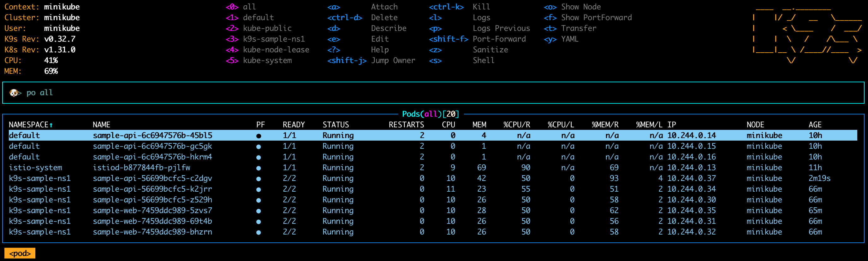The width and height of the screenshot is (868, 261).
Task: Select pod row sample-api-56699bcfc5-c2dgv
Action: pos(433,179)
